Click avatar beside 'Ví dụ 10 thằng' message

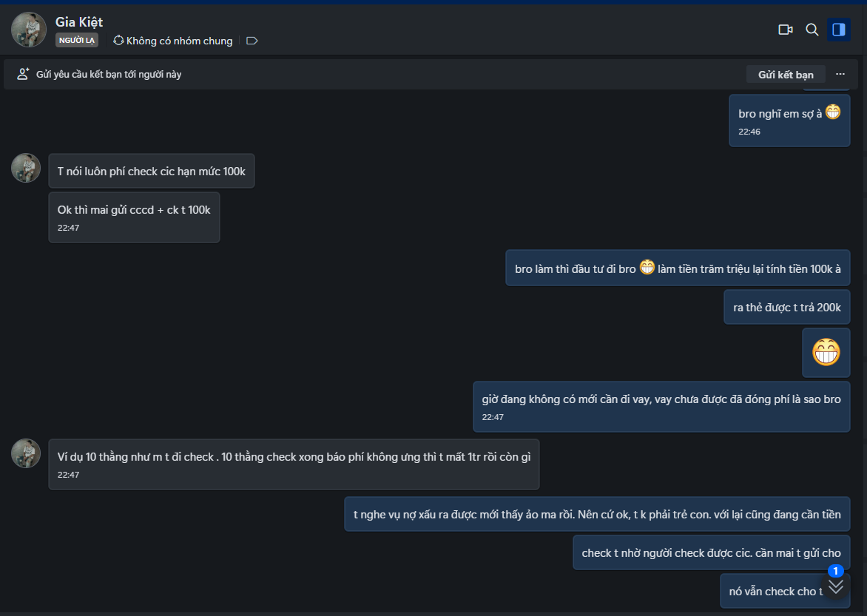[x=26, y=453]
